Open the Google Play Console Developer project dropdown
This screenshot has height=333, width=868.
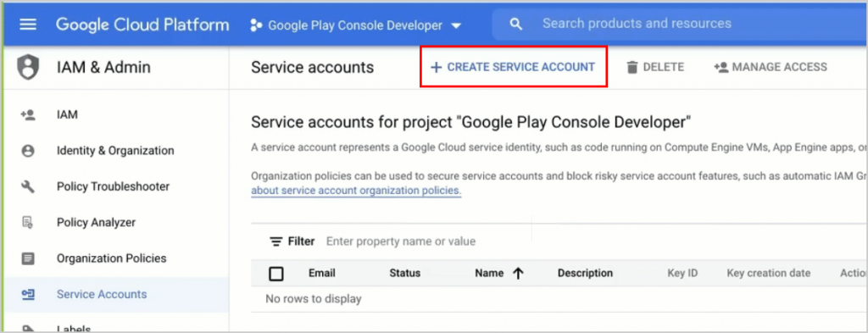356,25
